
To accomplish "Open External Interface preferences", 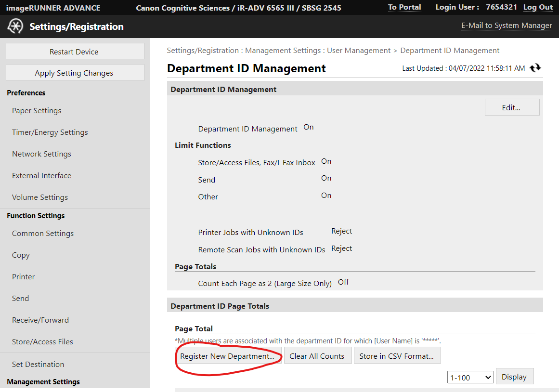I will pyautogui.click(x=41, y=176).
